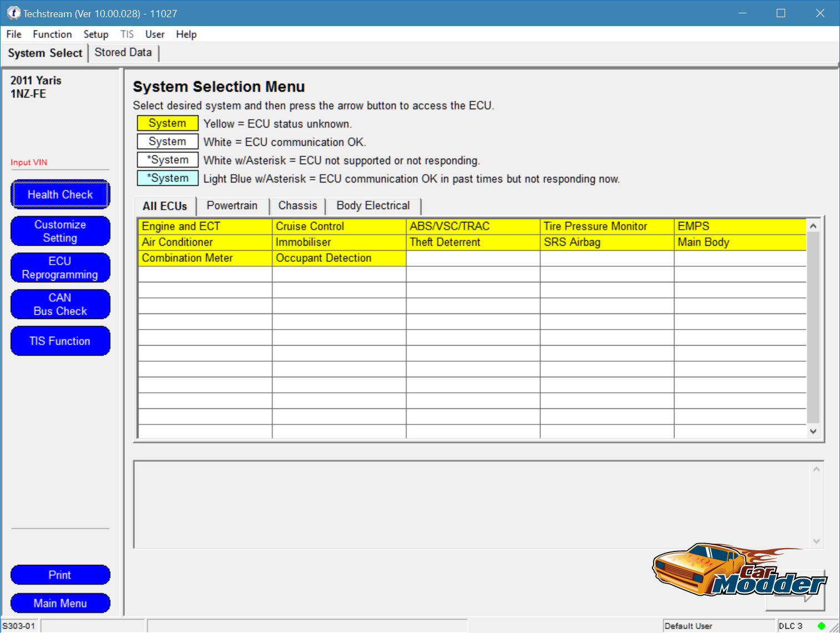This screenshot has width=840, height=633.
Task: Run the Health Check
Action: (60, 195)
